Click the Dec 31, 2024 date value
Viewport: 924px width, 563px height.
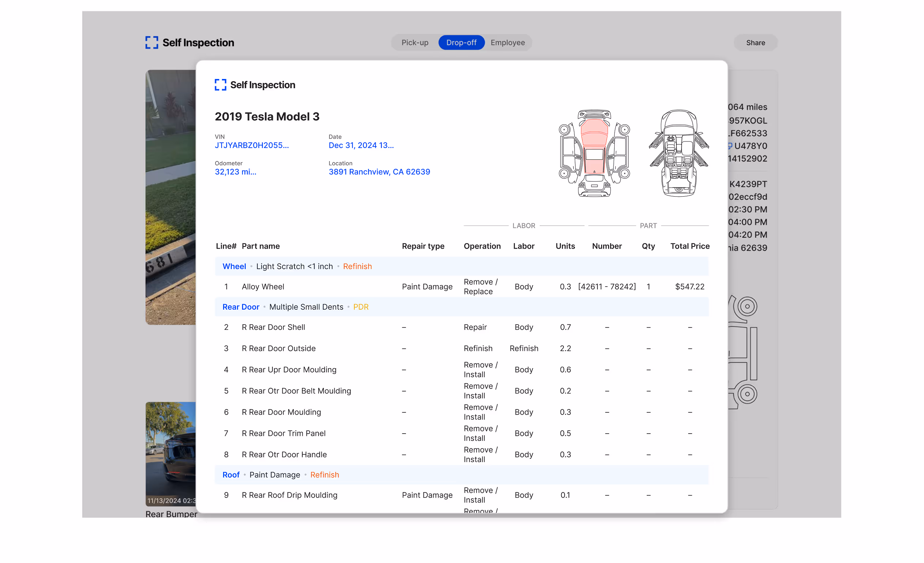coord(361,146)
